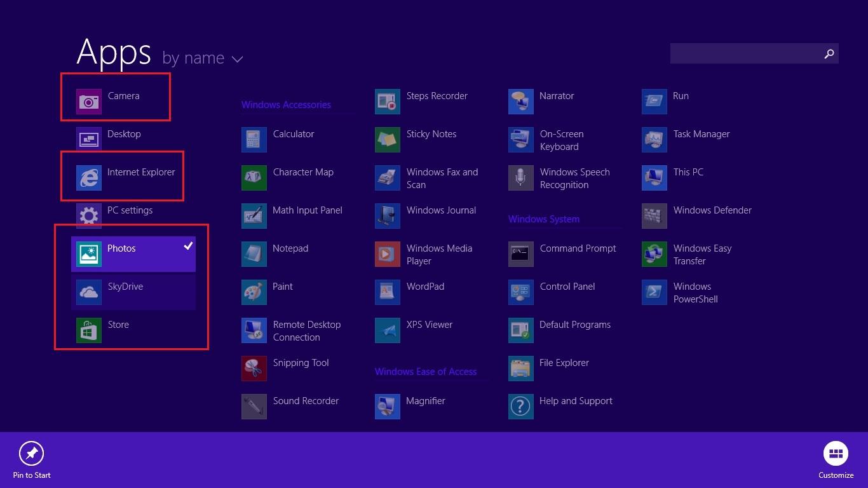
Task: Expand the 'by name' sort dropdown
Action: pyautogui.click(x=203, y=58)
